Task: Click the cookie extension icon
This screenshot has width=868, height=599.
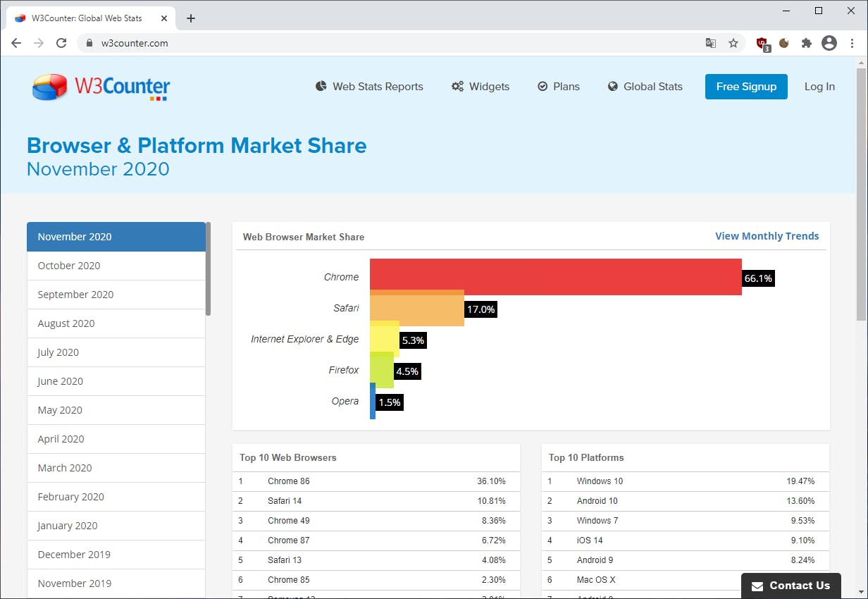Action: (x=783, y=43)
